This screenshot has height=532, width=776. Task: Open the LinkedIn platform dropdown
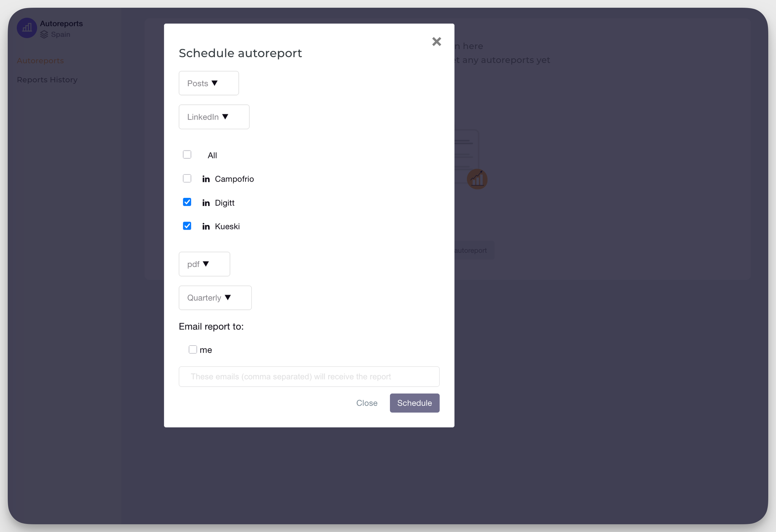(x=214, y=117)
